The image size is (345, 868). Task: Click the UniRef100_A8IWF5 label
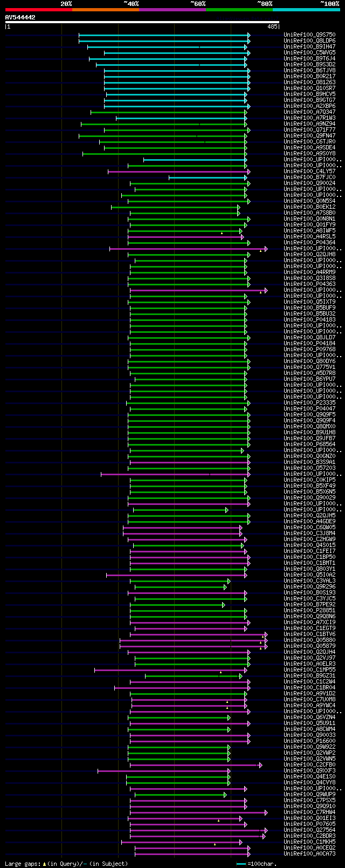point(309,231)
